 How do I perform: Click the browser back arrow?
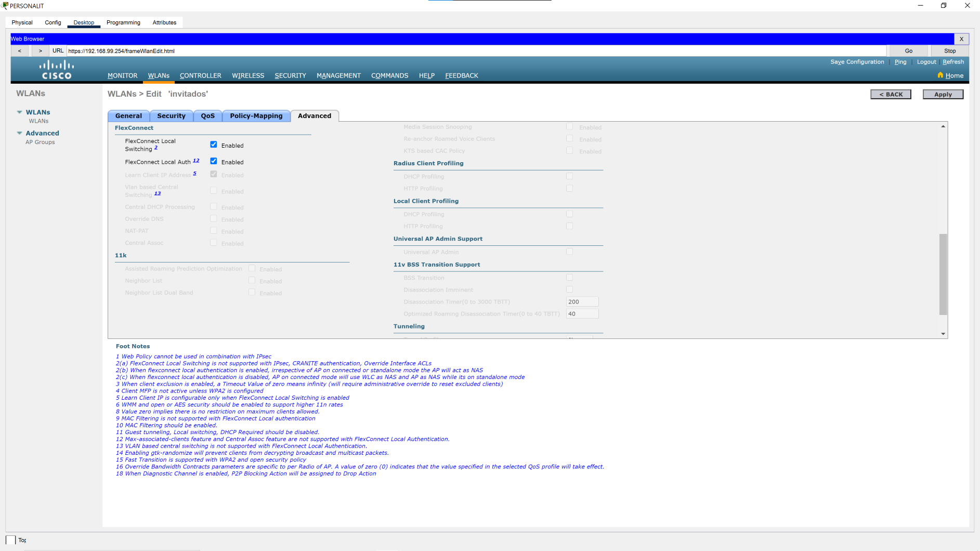pos(20,50)
